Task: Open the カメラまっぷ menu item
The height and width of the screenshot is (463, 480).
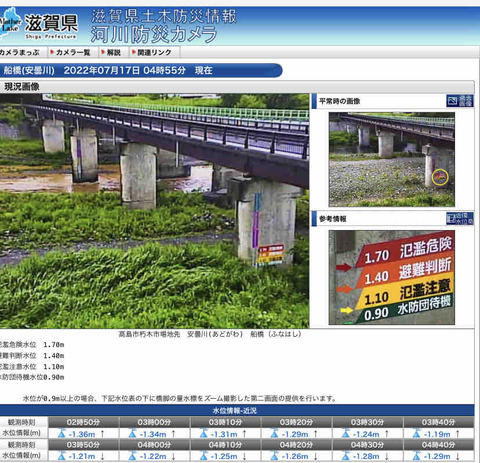Action: pos(20,52)
